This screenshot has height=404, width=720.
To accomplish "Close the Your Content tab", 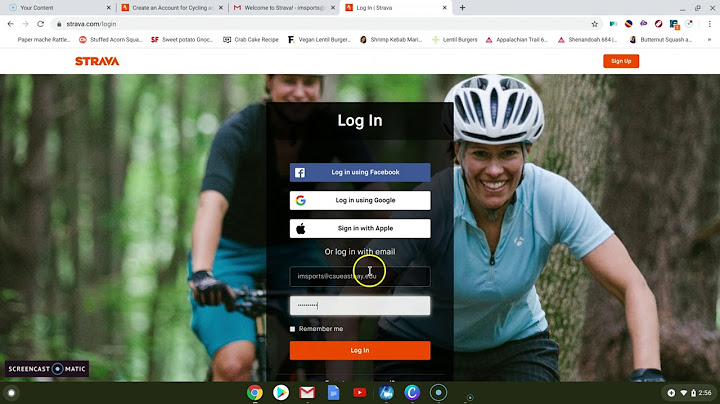I will pos(108,8).
